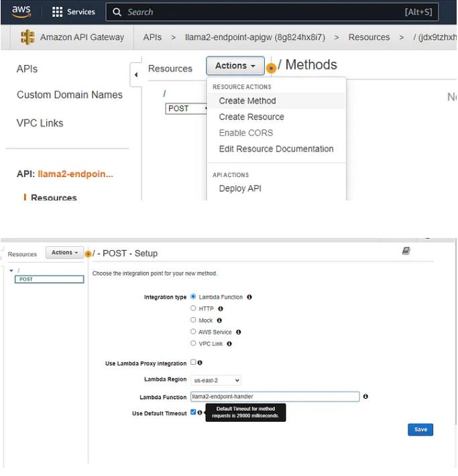Click info icon next to Mock option
Viewport: 458px width, 476px height.
(x=219, y=320)
